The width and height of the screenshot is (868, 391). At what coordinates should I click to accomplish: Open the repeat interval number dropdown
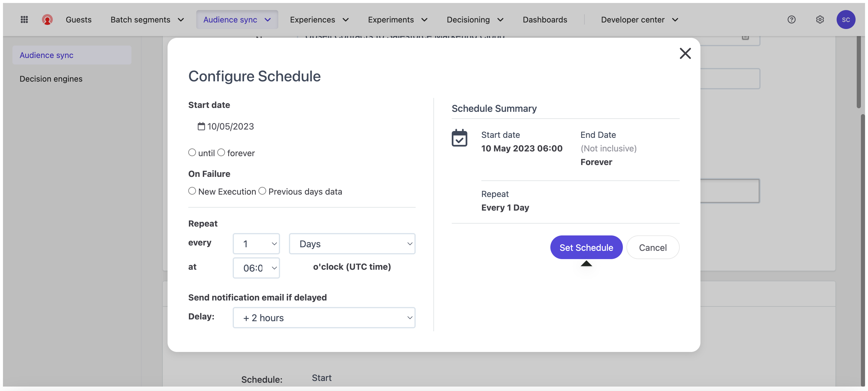coord(256,243)
